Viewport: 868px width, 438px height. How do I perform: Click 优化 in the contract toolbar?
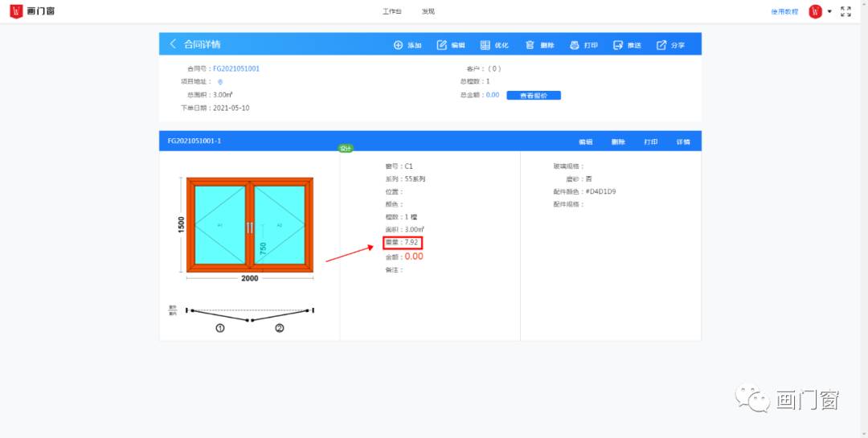(493, 45)
